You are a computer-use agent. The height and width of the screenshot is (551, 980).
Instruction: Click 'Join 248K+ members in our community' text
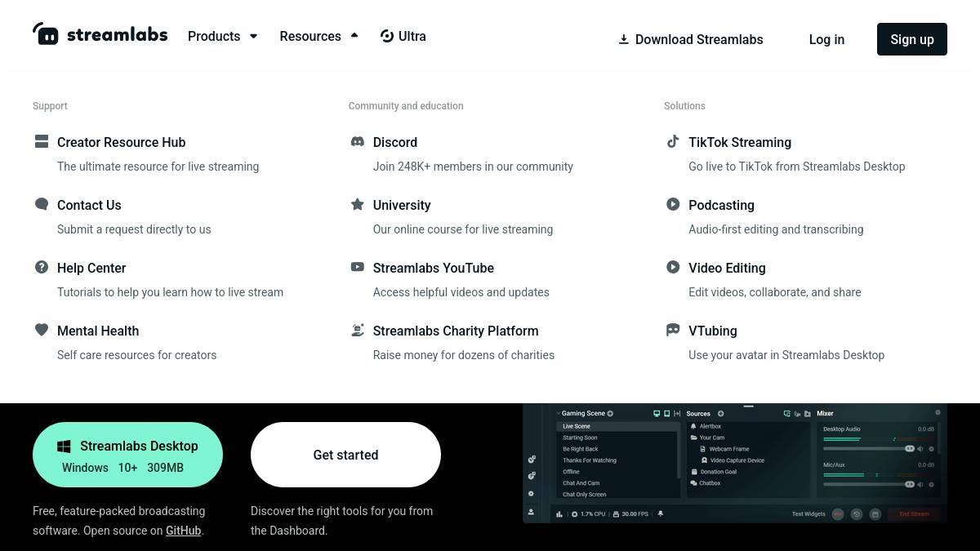tap(473, 167)
